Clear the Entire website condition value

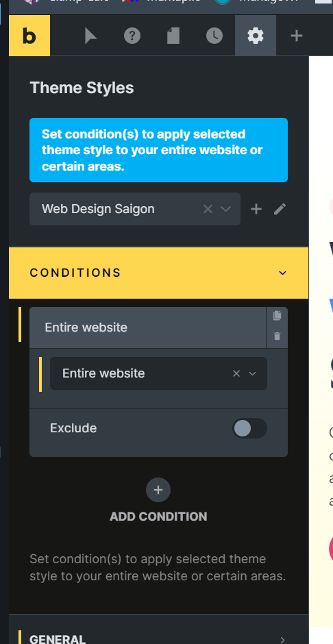coord(236,373)
